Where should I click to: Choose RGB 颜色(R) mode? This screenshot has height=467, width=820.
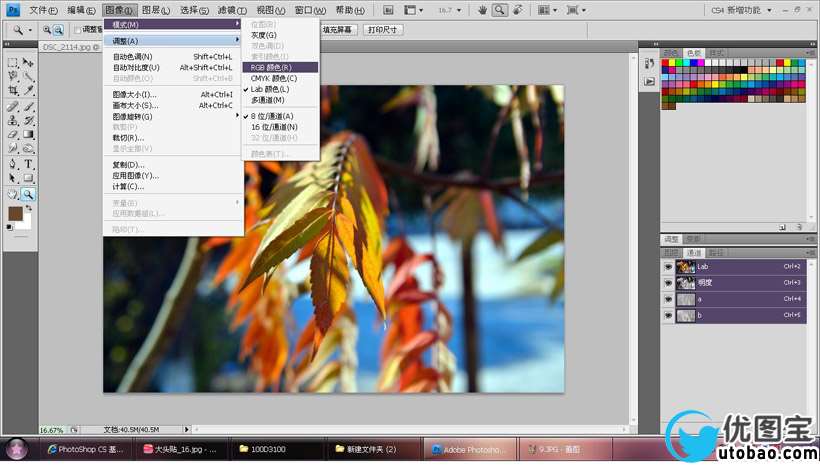coord(281,67)
